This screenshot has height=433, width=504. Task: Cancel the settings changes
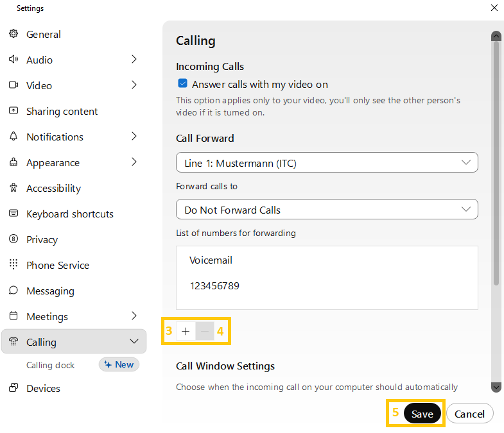click(x=469, y=414)
